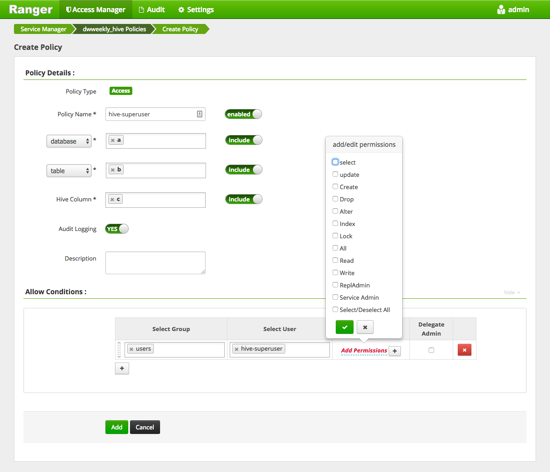Remove the 'users' group tag
Screen dimensions: 550x472
click(x=131, y=349)
